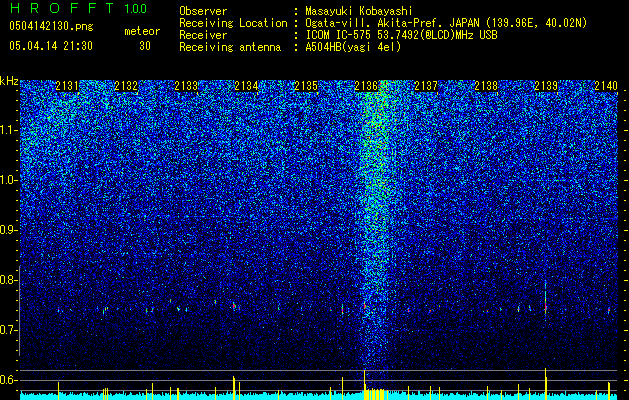
Task: Click the 2134 time marker
Action: (246, 86)
